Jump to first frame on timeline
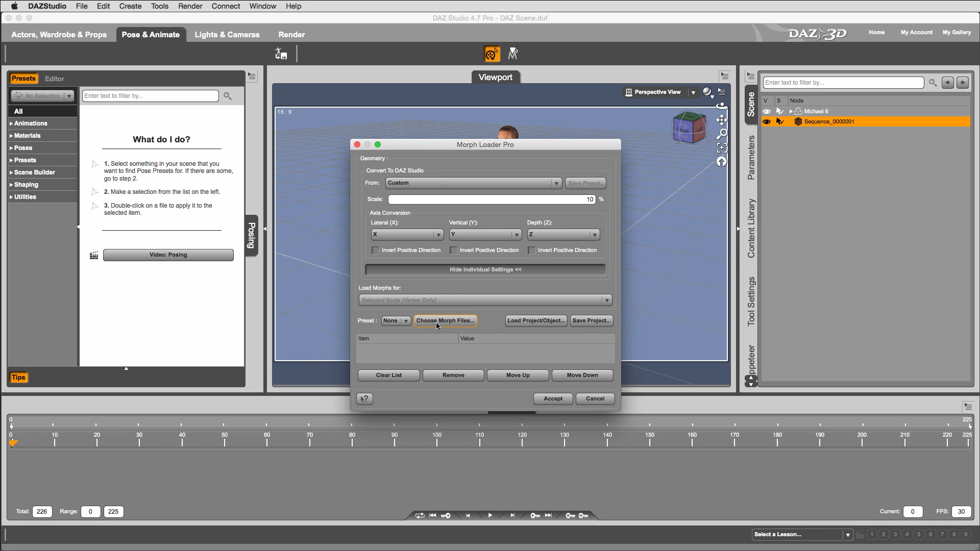 coord(433,515)
